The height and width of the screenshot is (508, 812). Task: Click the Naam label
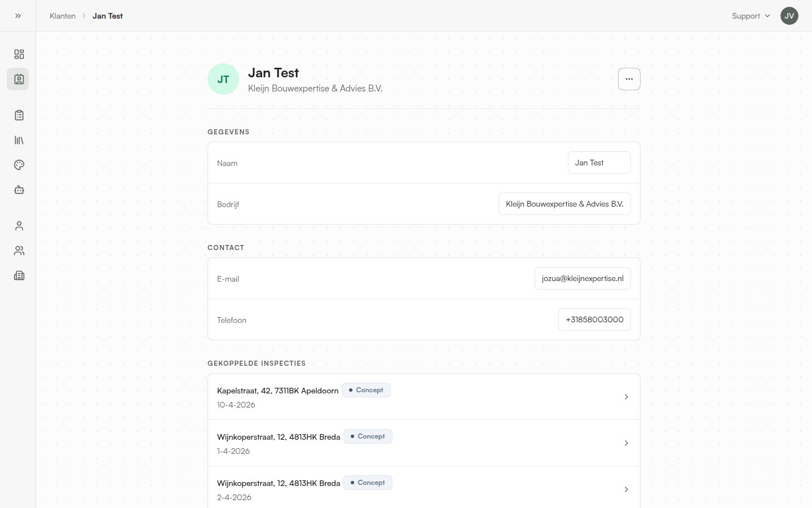[227, 163]
